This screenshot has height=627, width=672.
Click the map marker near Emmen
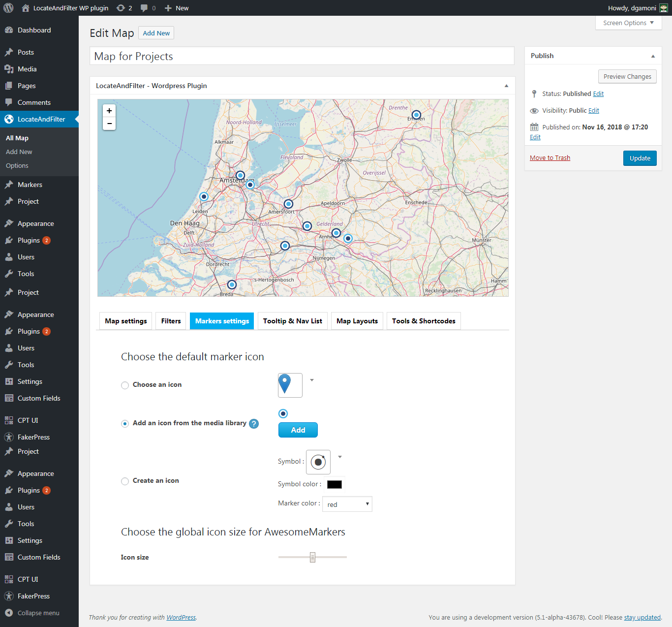416,115
